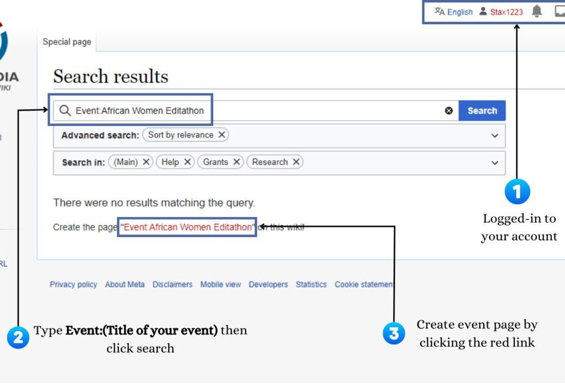The image size is (565, 392).
Task: Switch to the Special page tab
Action: coord(66,42)
